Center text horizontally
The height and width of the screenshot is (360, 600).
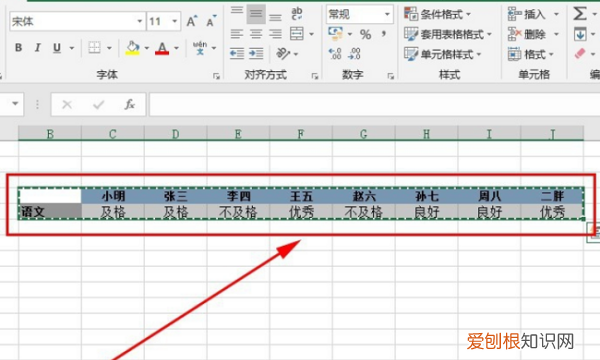point(256,34)
